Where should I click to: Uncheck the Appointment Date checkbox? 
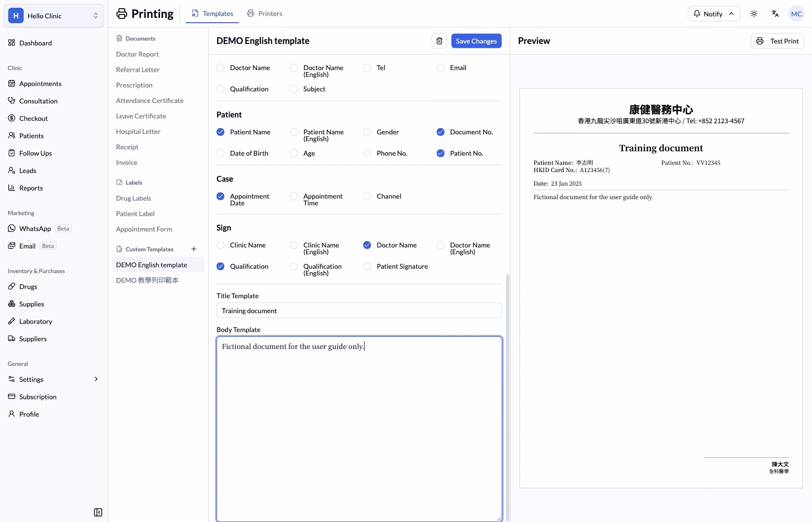click(220, 196)
